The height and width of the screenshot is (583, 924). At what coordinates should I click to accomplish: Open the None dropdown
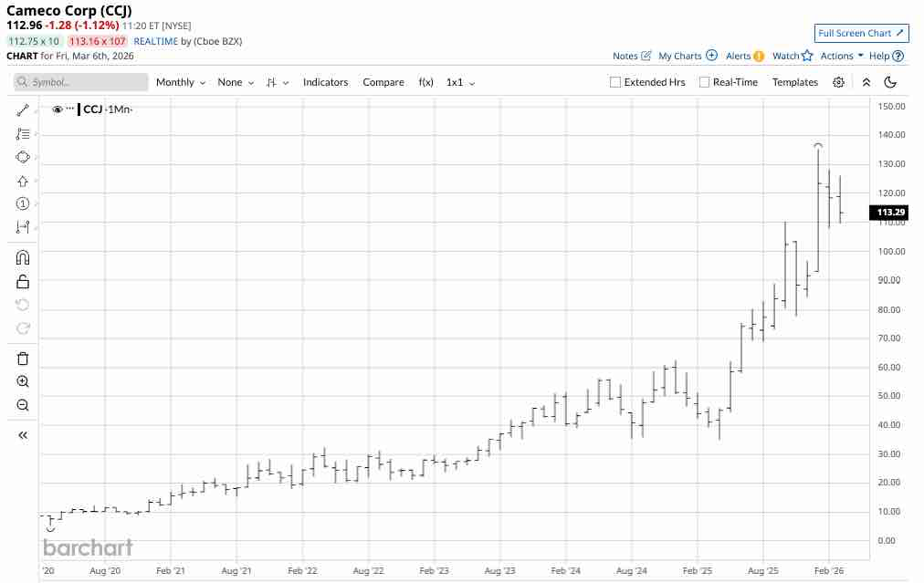point(236,82)
